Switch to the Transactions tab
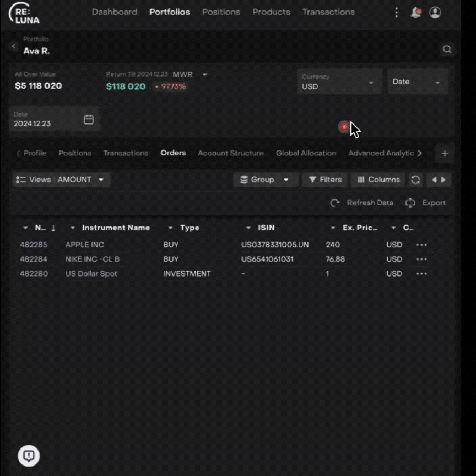Viewport: 476px width, 476px height. pyautogui.click(x=126, y=153)
